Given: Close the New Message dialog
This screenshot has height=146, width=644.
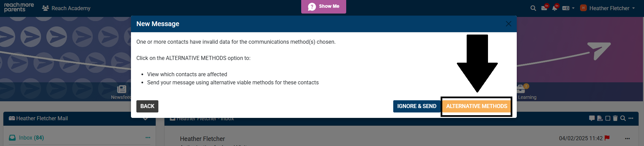Looking at the screenshot, I should click(x=508, y=24).
